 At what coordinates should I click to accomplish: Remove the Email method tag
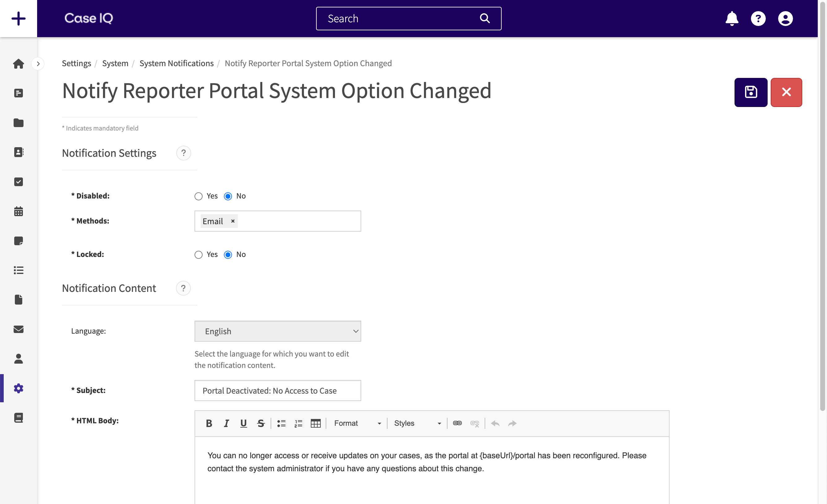pos(233,221)
